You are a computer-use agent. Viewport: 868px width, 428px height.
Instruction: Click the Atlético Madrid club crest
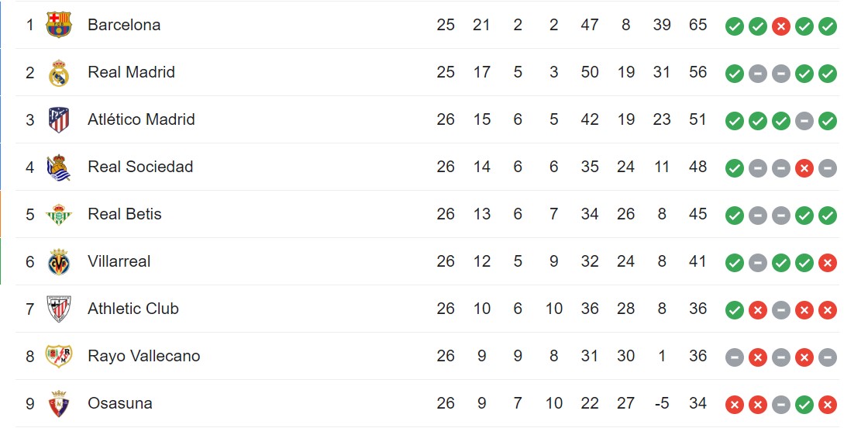pyautogui.click(x=59, y=120)
